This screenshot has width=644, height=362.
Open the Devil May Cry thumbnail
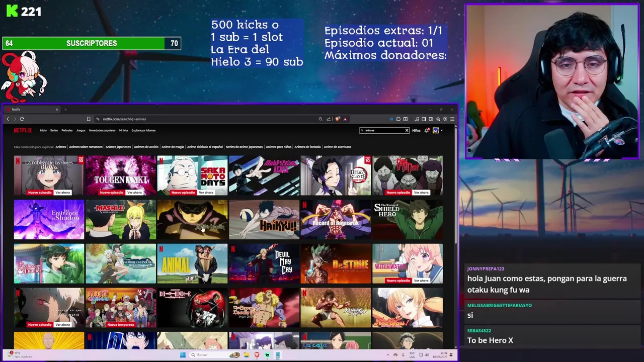[264, 264]
